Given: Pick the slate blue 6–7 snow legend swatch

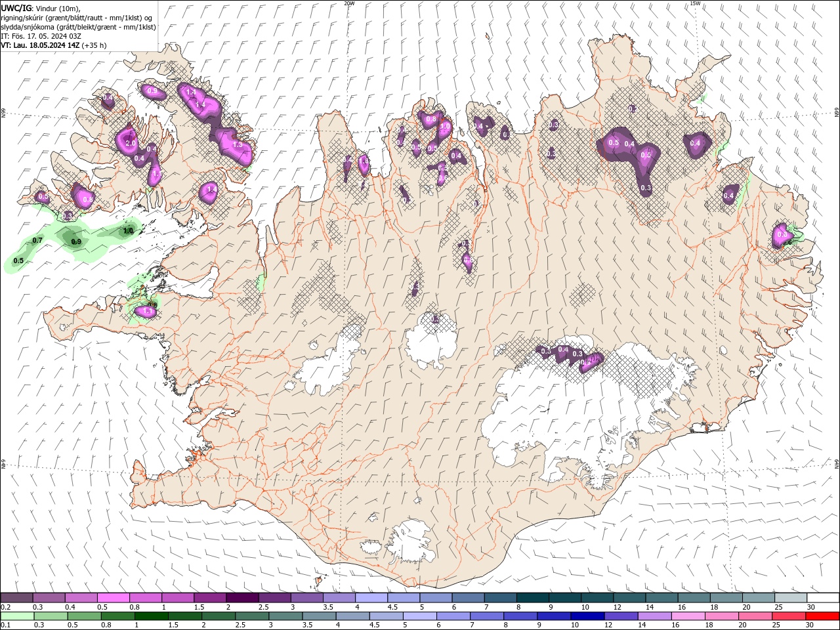Looking at the screenshot, I should 469,598.
